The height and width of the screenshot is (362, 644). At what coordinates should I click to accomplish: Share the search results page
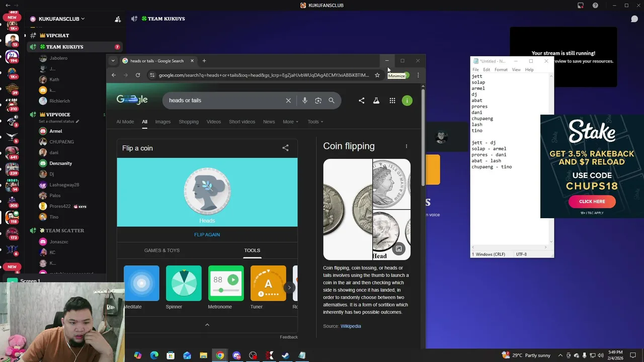pyautogui.click(x=361, y=101)
